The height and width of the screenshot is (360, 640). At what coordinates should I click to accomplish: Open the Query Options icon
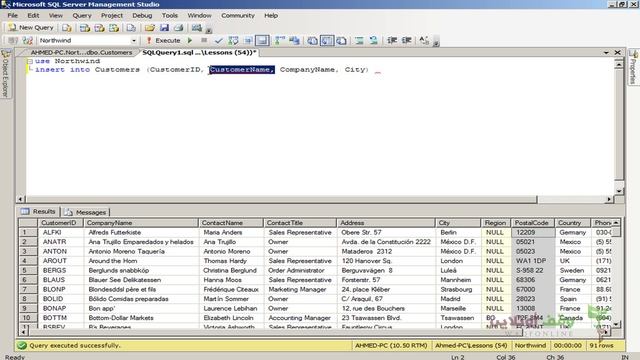click(248, 40)
